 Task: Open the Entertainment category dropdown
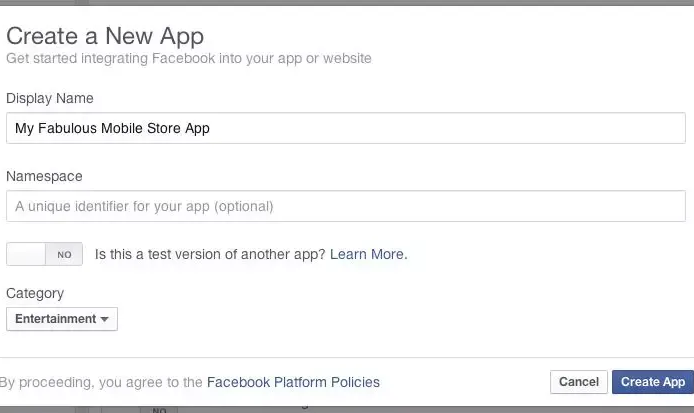tap(61, 319)
